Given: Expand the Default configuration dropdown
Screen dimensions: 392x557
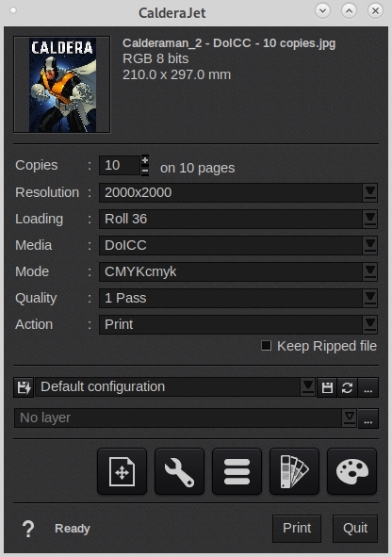Looking at the screenshot, I should [x=307, y=386].
